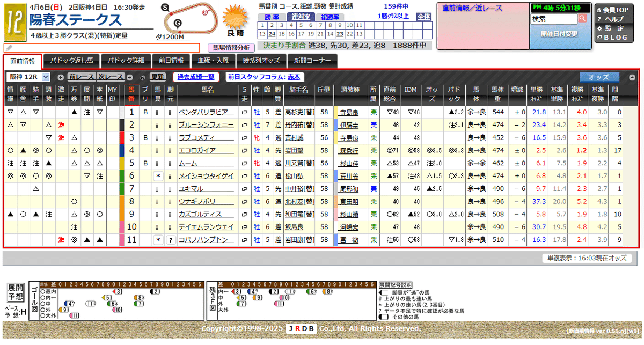Click the orange arrow after 次レース

(x=129, y=77)
